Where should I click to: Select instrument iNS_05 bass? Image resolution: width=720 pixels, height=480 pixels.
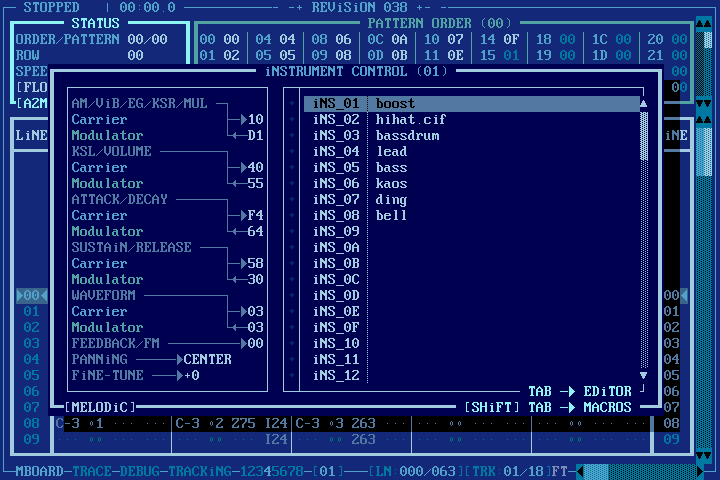[x=472, y=168]
